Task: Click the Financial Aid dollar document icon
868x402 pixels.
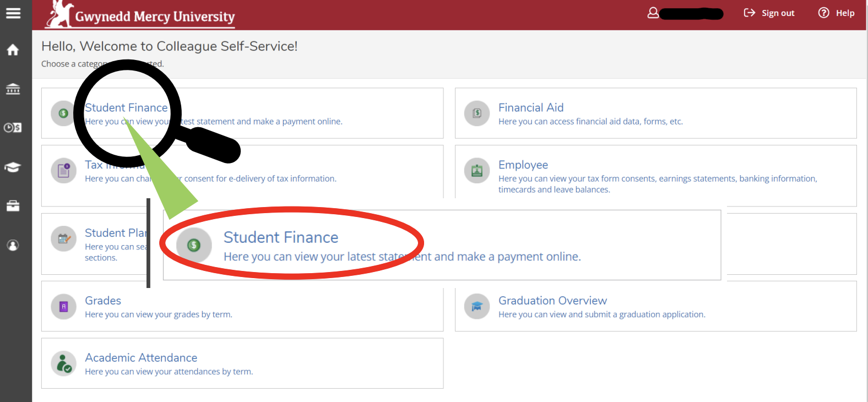Action: coord(477,113)
